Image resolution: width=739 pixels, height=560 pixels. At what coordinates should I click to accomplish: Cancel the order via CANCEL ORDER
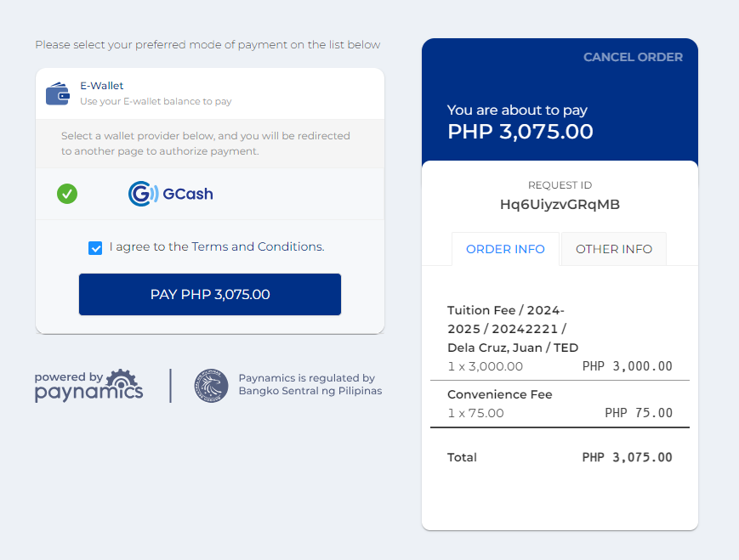pos(633,57)
